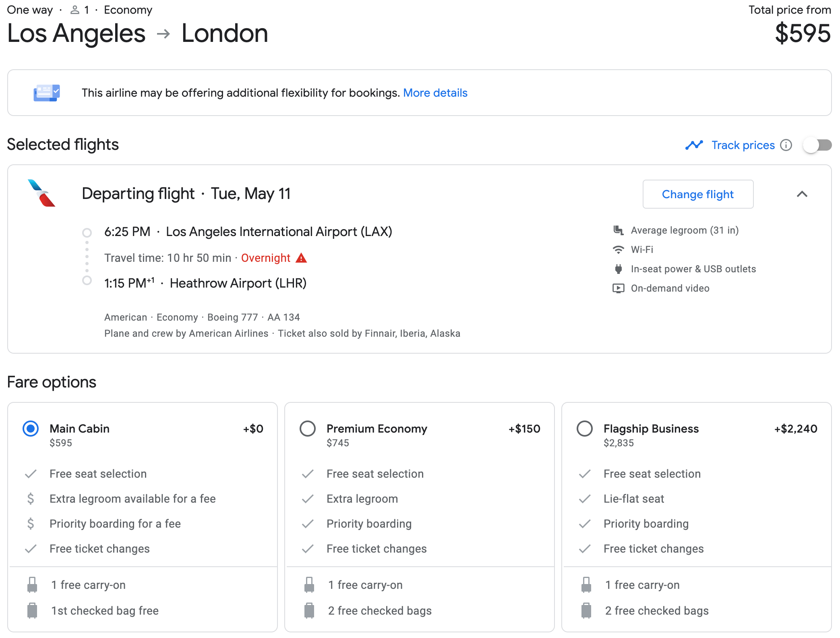The image size is (840, 638).
Task: Click the American Airlines logo
Action: pyautogui.click(x=42, y=193)
